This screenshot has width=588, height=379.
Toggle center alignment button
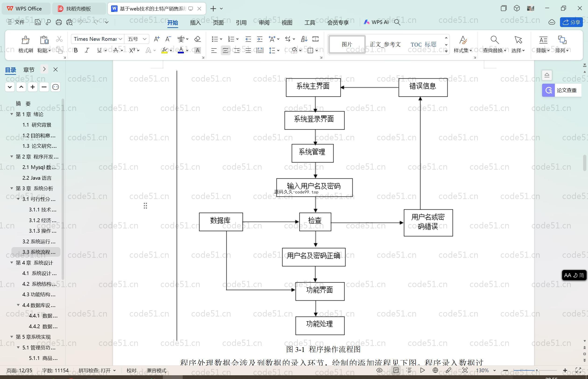coord(225,50)
